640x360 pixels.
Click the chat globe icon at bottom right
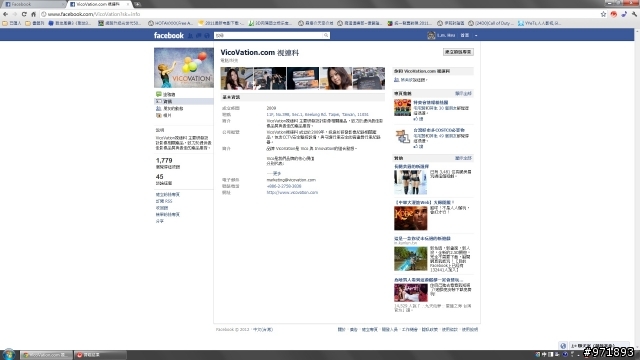[x=563, y=346]
